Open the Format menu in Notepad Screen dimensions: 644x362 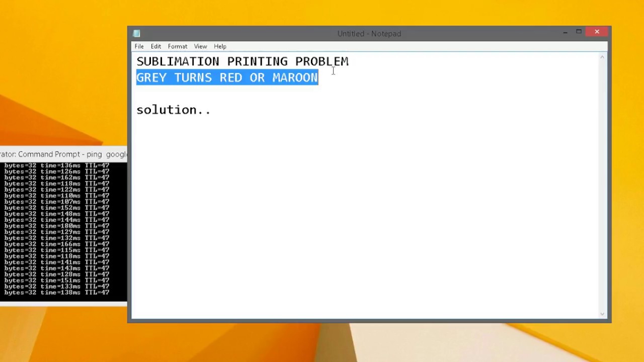[178, 46]
